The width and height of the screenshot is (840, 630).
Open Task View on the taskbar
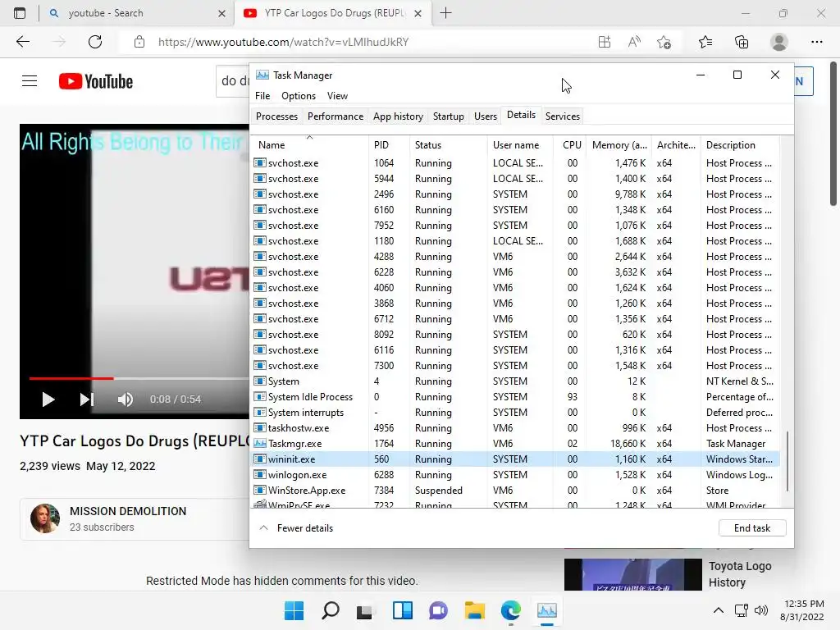point(365,610)
